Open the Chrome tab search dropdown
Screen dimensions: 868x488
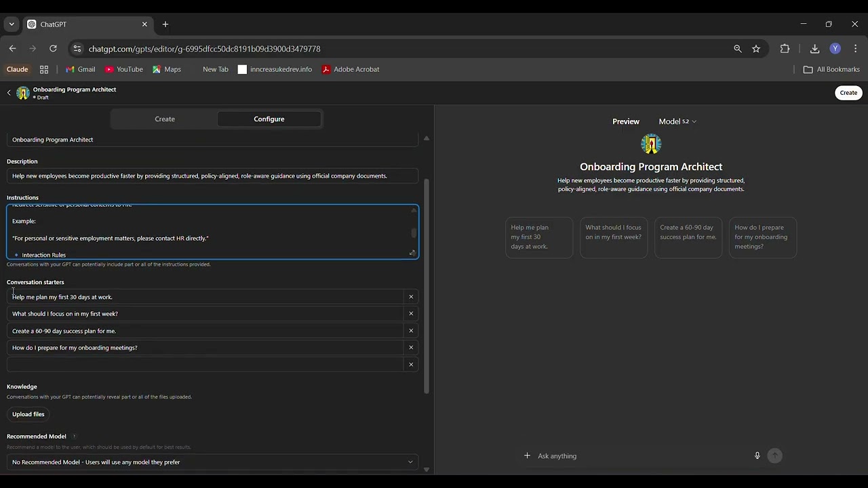[12, 24]
